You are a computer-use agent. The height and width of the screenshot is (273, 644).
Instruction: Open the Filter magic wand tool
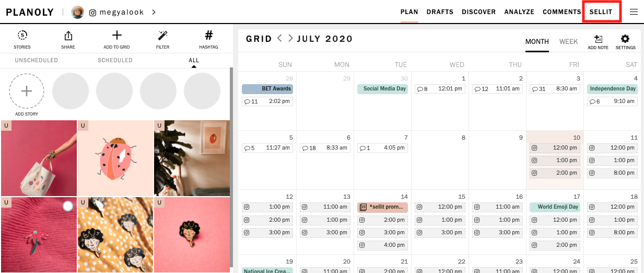pyautogui.click(x=162, y=36)
